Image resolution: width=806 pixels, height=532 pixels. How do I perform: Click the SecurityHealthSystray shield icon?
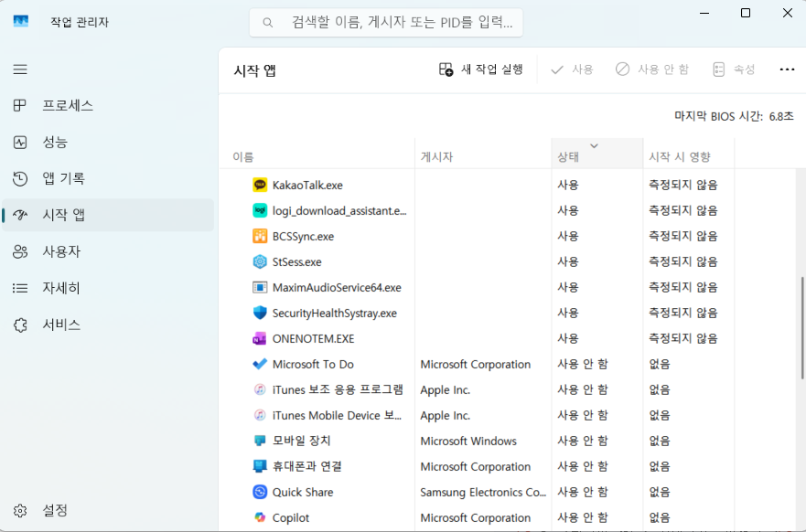point(260,313)
